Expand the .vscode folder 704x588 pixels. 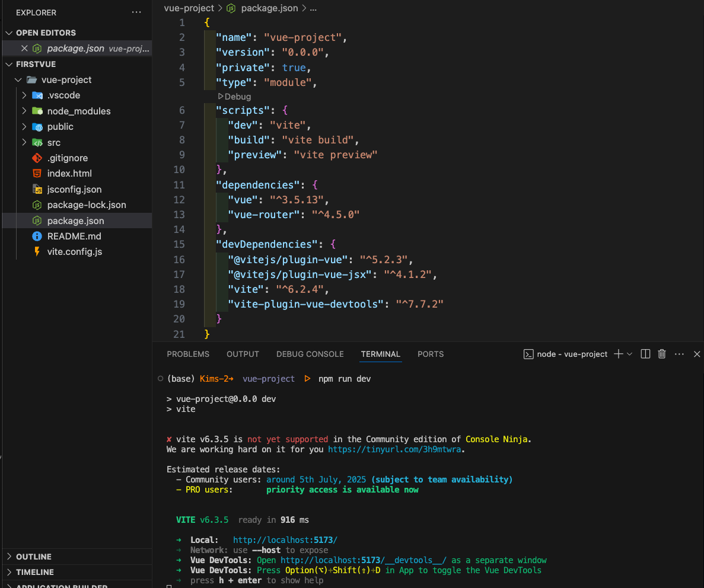tap(24, 95)
